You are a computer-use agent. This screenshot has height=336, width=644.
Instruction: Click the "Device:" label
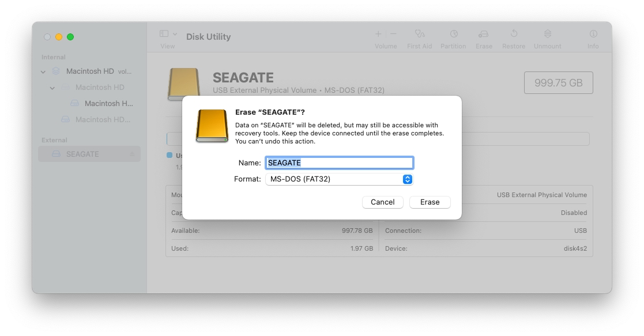(396, 248)
